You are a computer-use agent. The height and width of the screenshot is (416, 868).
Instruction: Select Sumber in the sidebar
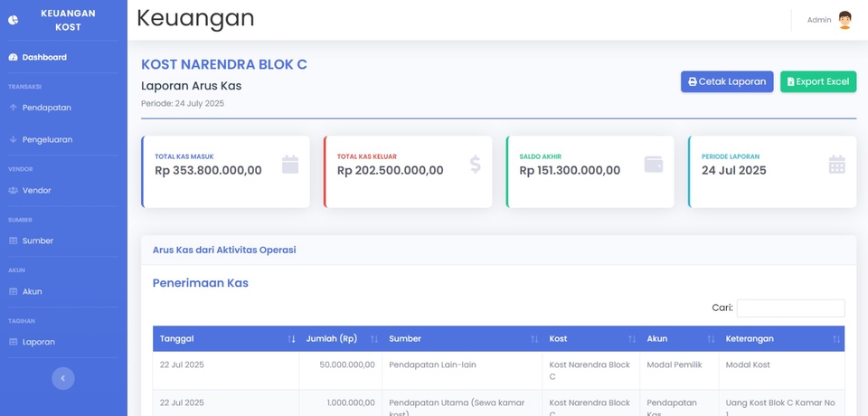37,241
